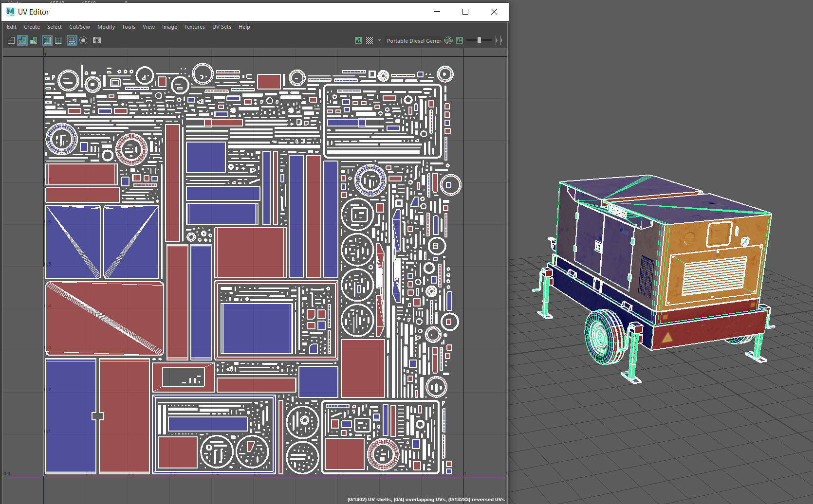Open the Create menu
The height and width of the screenshot is (504, 813).
(x=32, y=27)
